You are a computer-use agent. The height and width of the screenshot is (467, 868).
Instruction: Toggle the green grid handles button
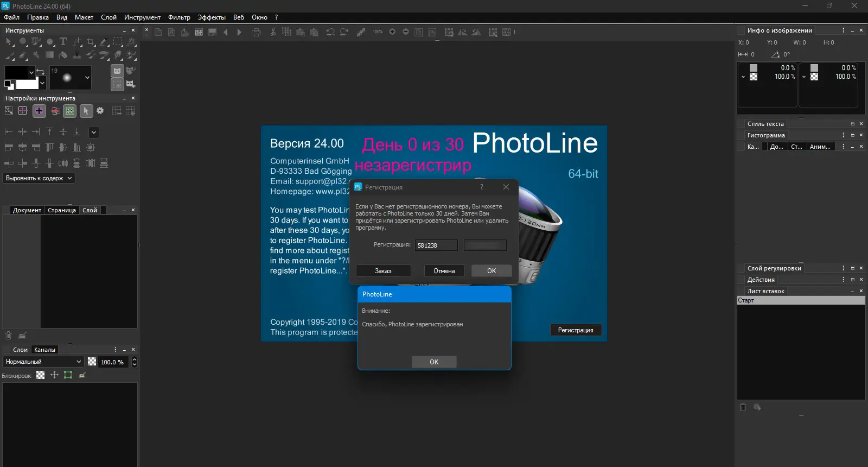pyautogui.click(x=69, y=111)
